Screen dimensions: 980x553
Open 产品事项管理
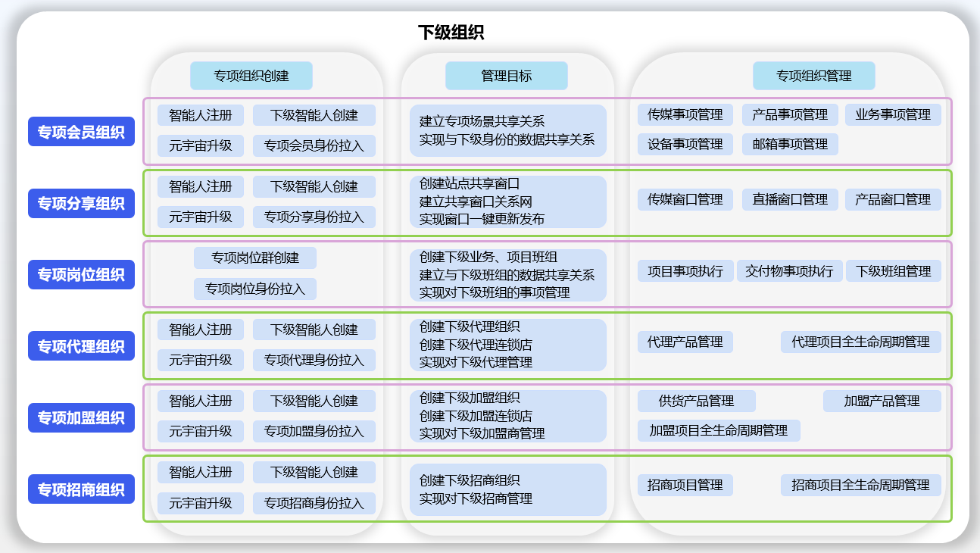[790, 114]
